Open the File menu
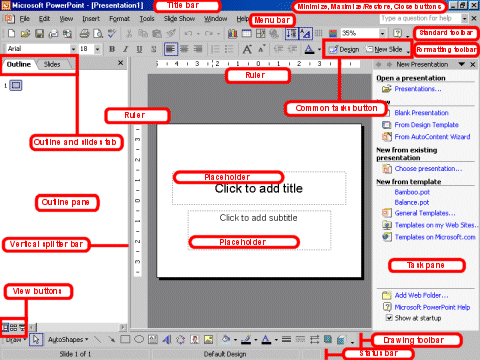This screenshot has height=360, width=480. [24, 18]
